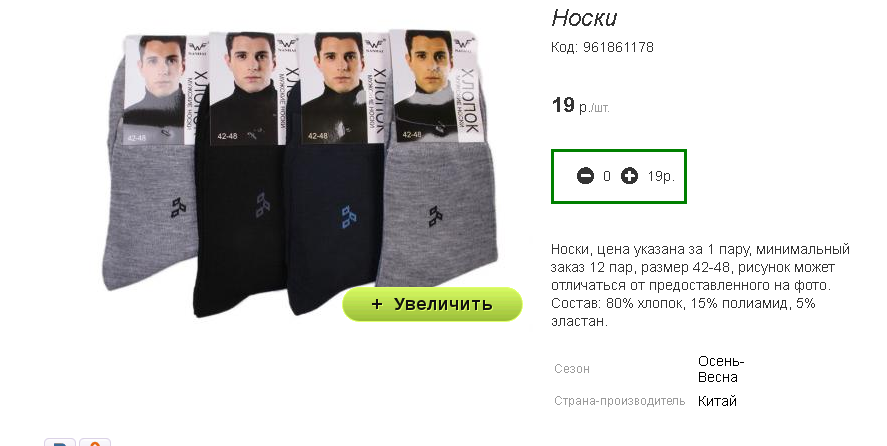887x446 pixels.
Task: Select the quantity value 0
Action: point(607,177)
